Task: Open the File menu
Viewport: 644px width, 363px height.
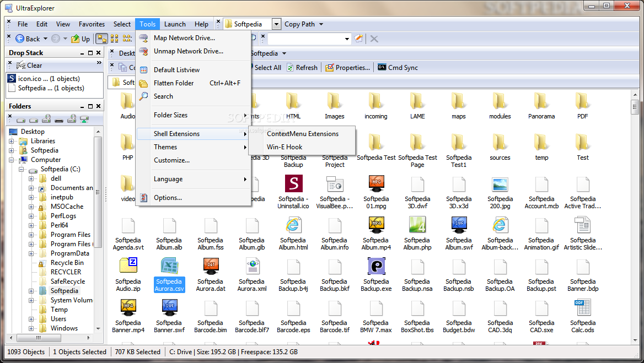Action: coord(23,24)
